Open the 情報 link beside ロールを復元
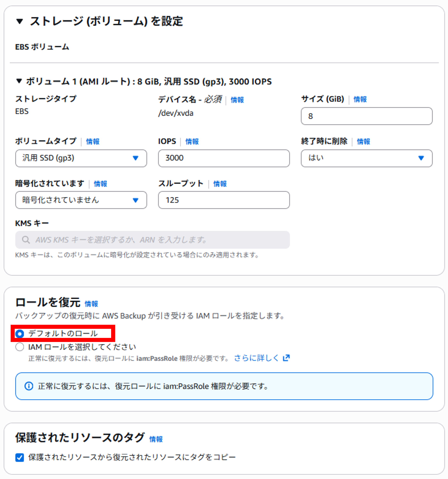 point(91,304)
